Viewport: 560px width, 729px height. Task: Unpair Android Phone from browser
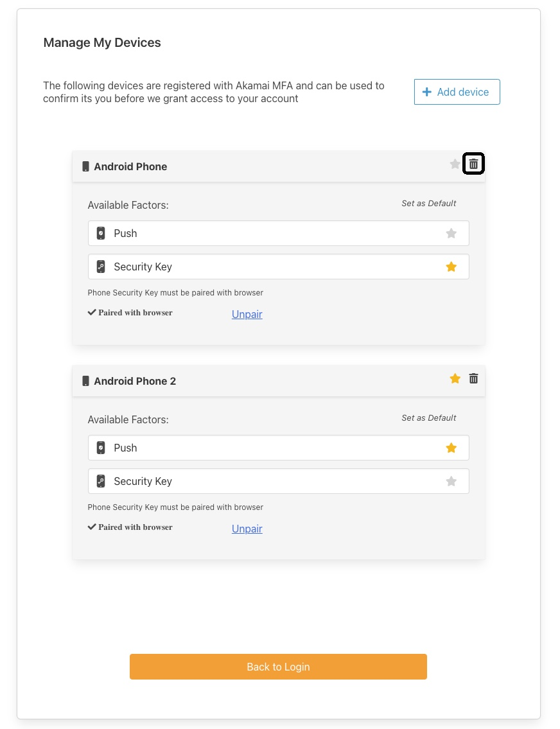247,314
